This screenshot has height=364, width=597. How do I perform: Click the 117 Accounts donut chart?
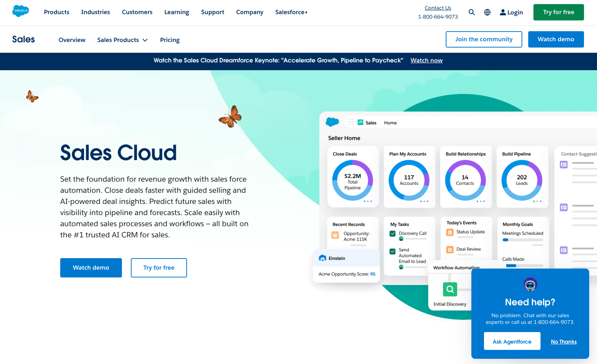(409, 180)
